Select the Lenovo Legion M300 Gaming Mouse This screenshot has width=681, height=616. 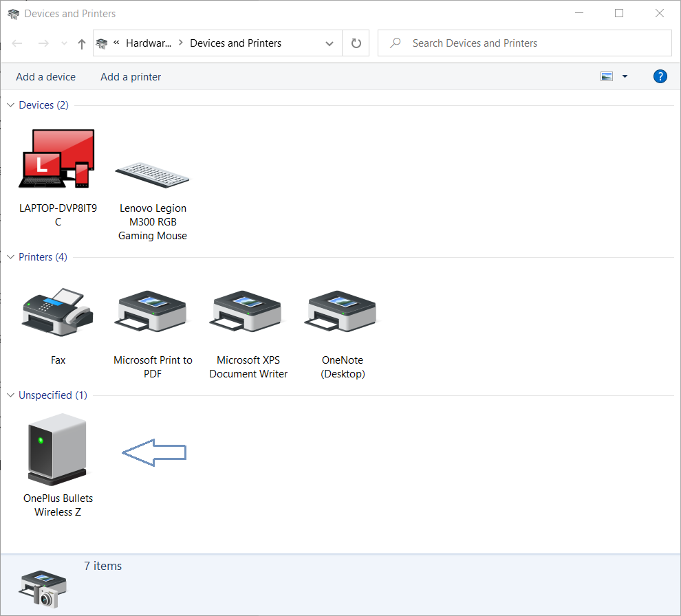pos(152,175)
